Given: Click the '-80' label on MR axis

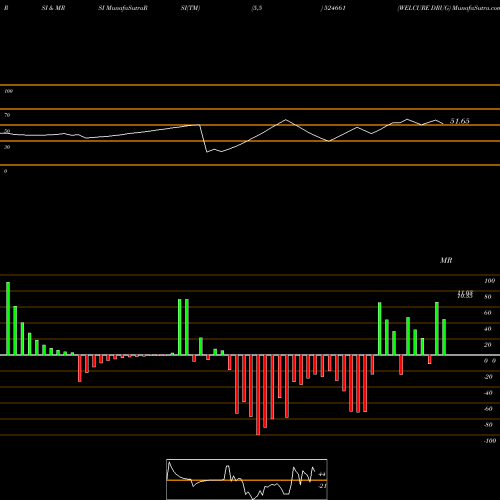Looking at the screenshot, I should pos(488,425).
